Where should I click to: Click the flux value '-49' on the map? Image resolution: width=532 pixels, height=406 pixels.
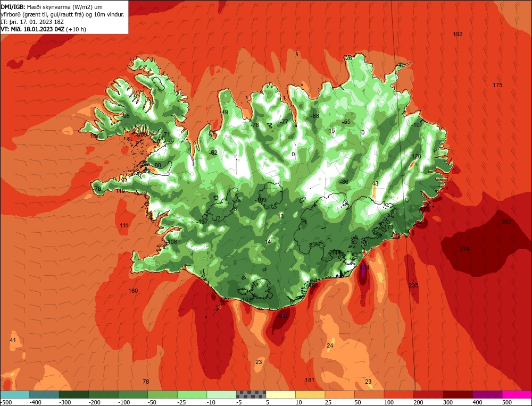click(x=224, y=113)
